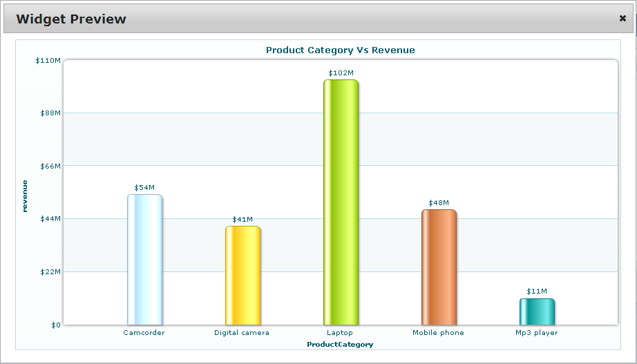Click the teal Mp3 player bar
This screenshot has width=637, height=364.
(537, 312)
